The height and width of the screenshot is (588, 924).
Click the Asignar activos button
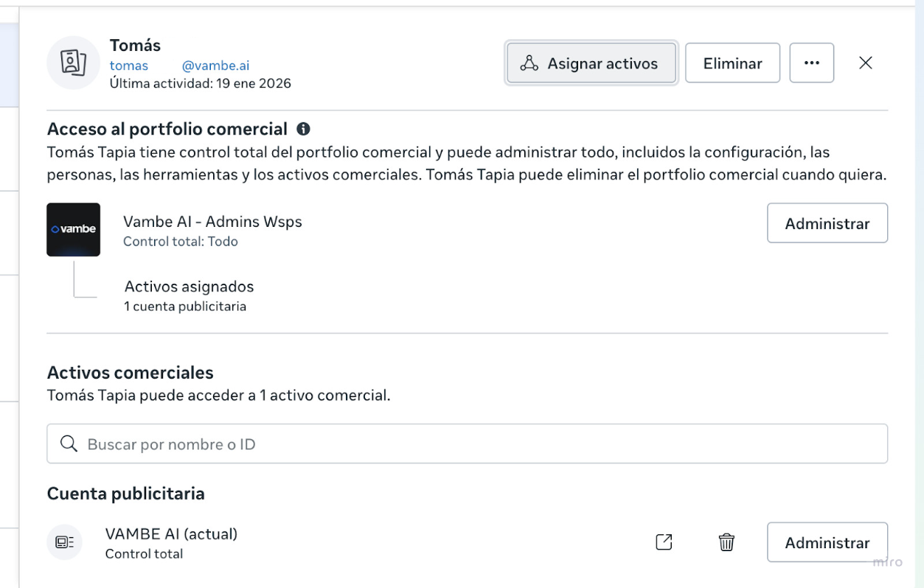(x=591, y=63)
